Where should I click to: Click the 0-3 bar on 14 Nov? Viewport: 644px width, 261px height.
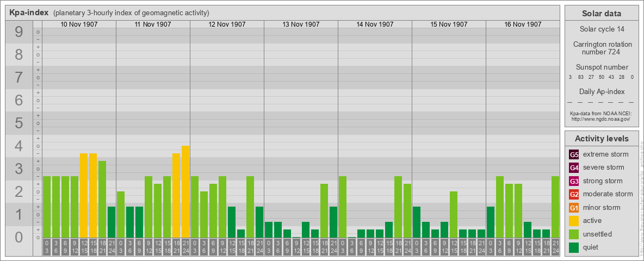point(343,207)
